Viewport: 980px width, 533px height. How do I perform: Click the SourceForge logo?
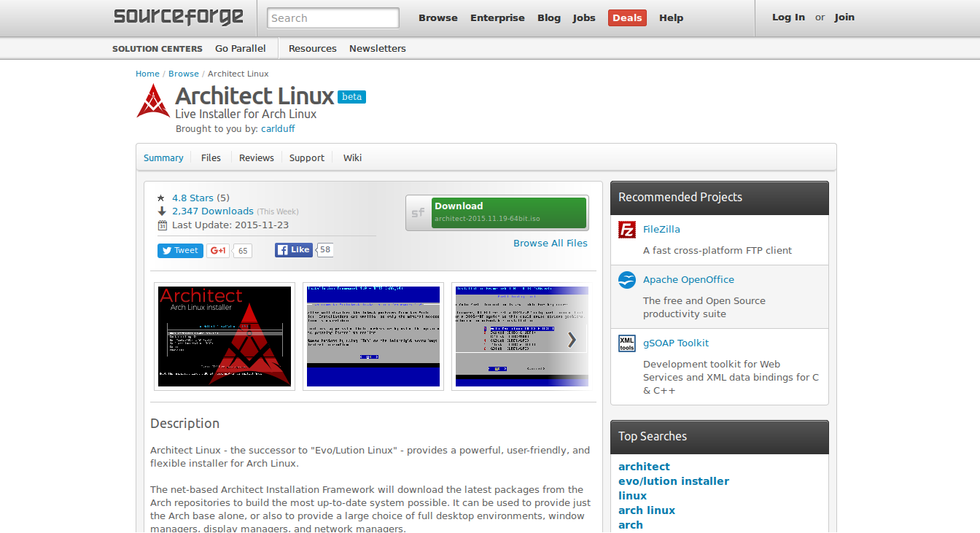(179, 17)
